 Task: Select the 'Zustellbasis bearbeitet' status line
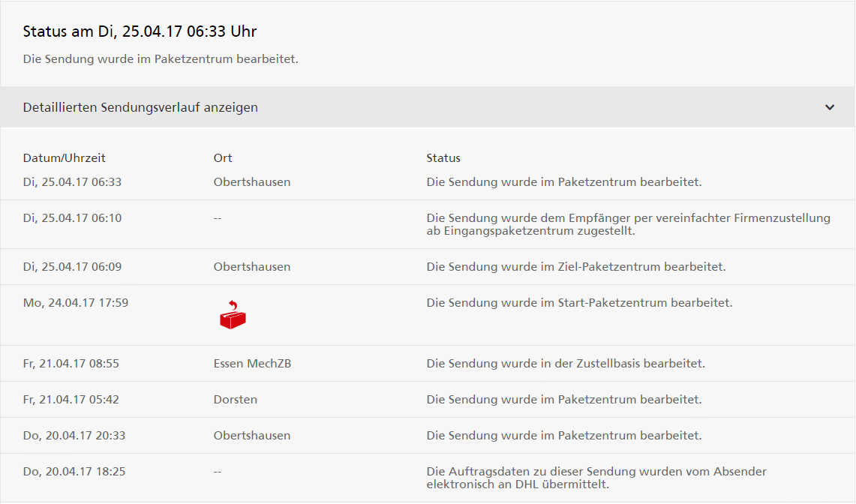pos(566,363)
